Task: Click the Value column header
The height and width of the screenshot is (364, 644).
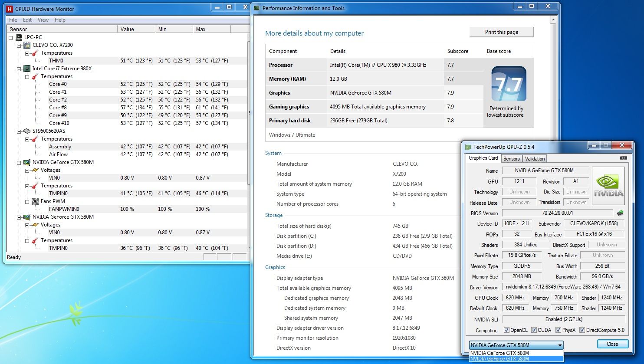Action: [x=136, y=29]
